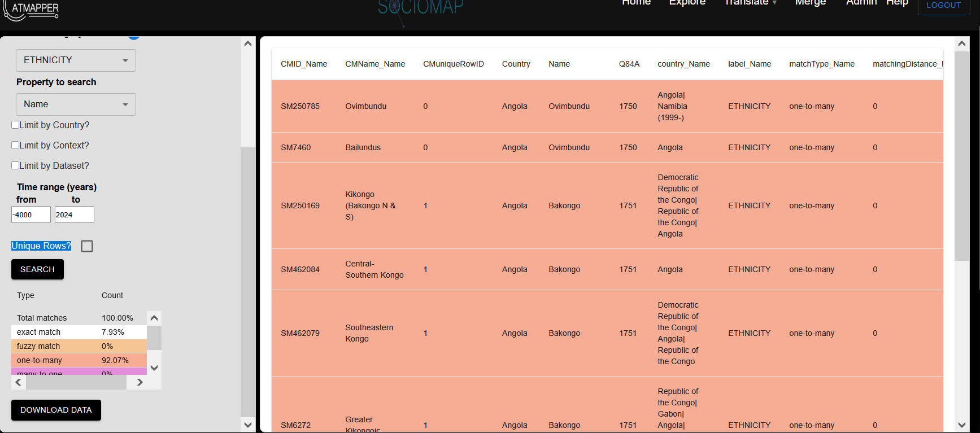Screen dimensions: 980x433
Task: Click the DOWNLOAD DATA button
Action: click(x=56, y=410)
